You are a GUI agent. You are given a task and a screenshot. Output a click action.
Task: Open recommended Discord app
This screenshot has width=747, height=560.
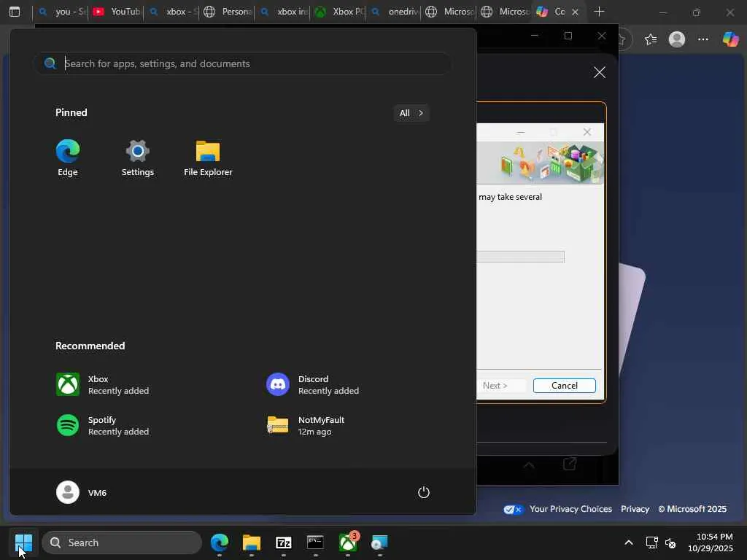pos(312,385)
